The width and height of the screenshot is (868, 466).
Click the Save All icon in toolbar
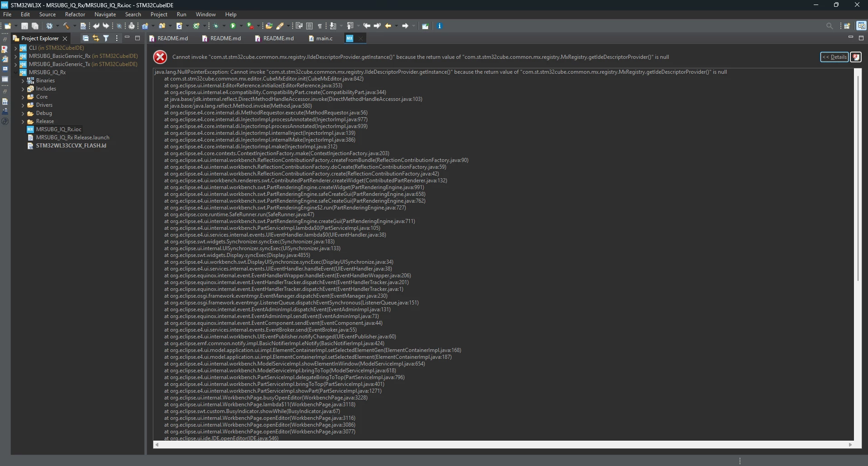click(x=35, y=26)
